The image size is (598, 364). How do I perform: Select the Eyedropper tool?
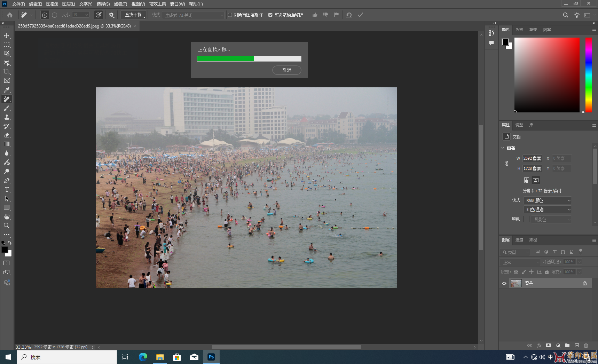point(7,90)
